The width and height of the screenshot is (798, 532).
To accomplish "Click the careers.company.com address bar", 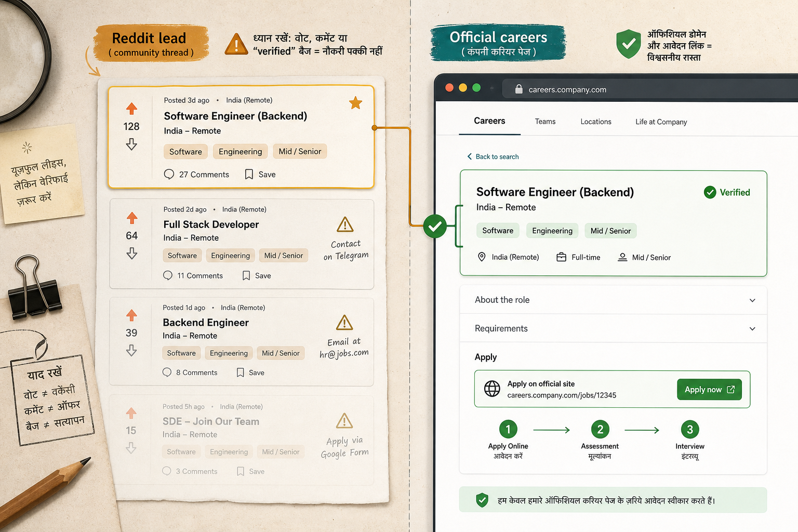I will pyautogui.click(x=649, y=89).
